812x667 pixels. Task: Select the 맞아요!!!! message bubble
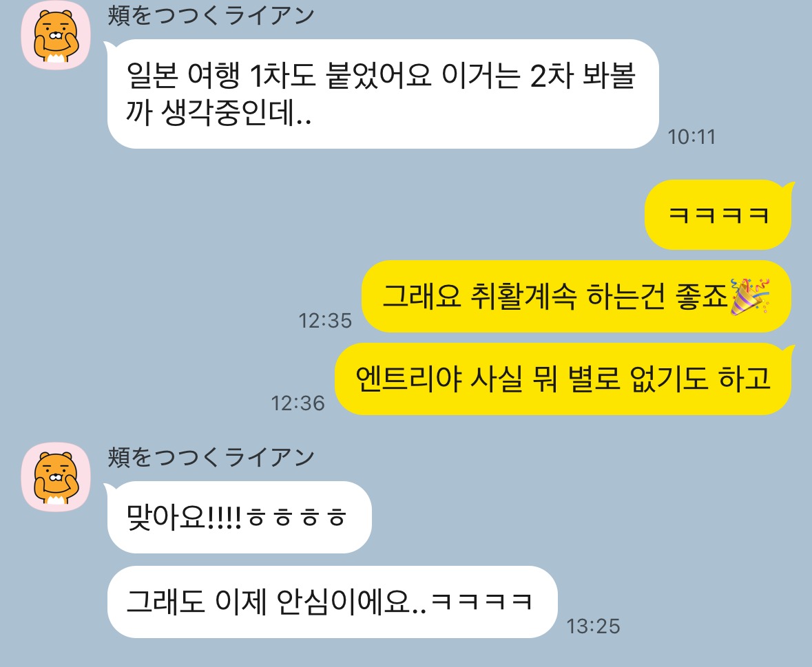tap(239, 517)
